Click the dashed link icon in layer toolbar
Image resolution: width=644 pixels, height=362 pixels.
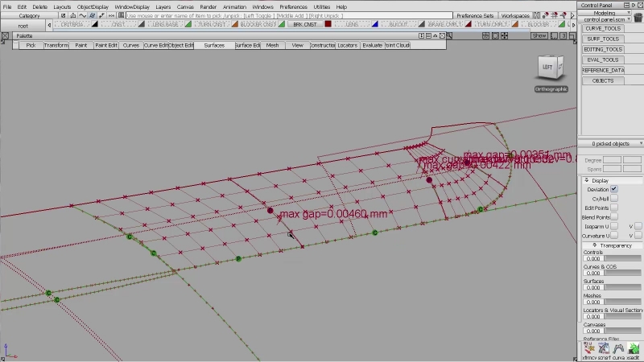[x=111, y=15]
